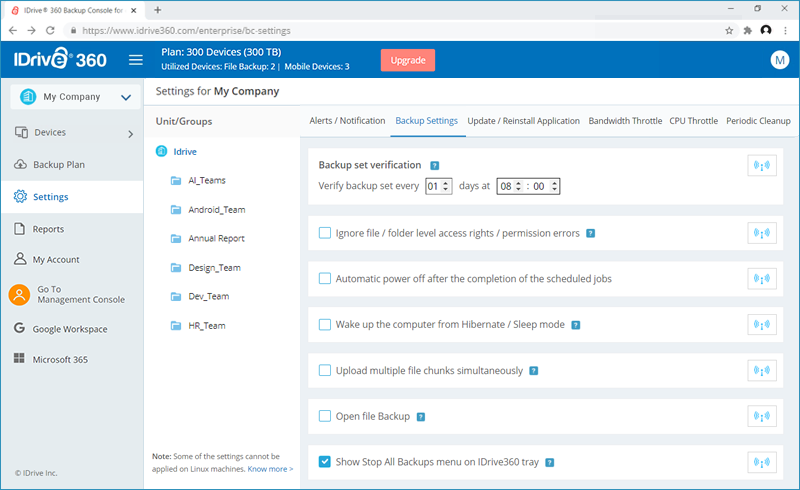Enable Automatic power off after scheduled jobs
The height and width of the screenshot is (490, 800).
point(324,278)
